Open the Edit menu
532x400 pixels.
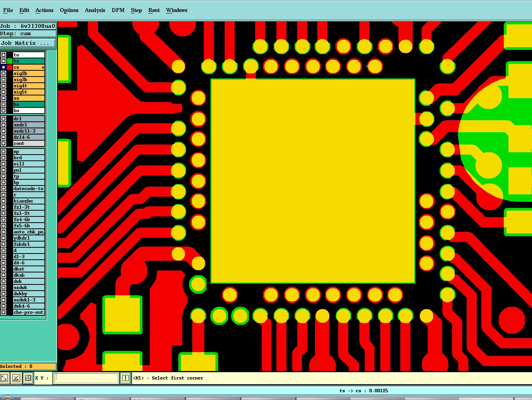(24, 10)
